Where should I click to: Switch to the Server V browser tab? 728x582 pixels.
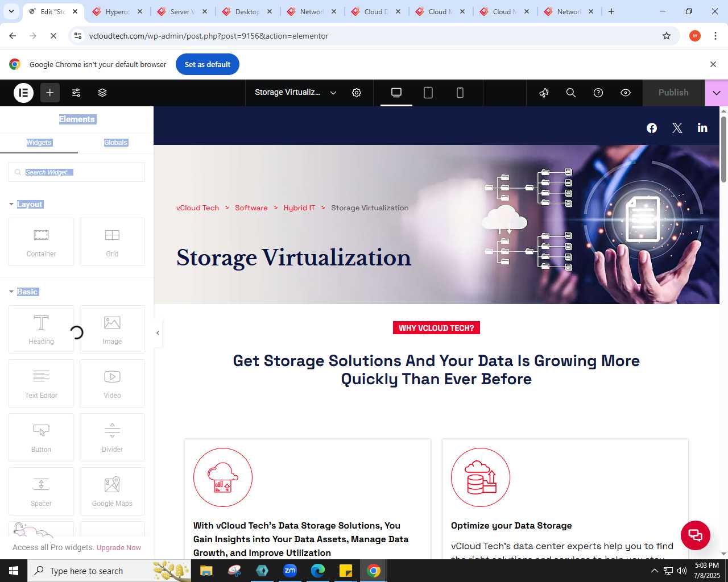point(183,11)
